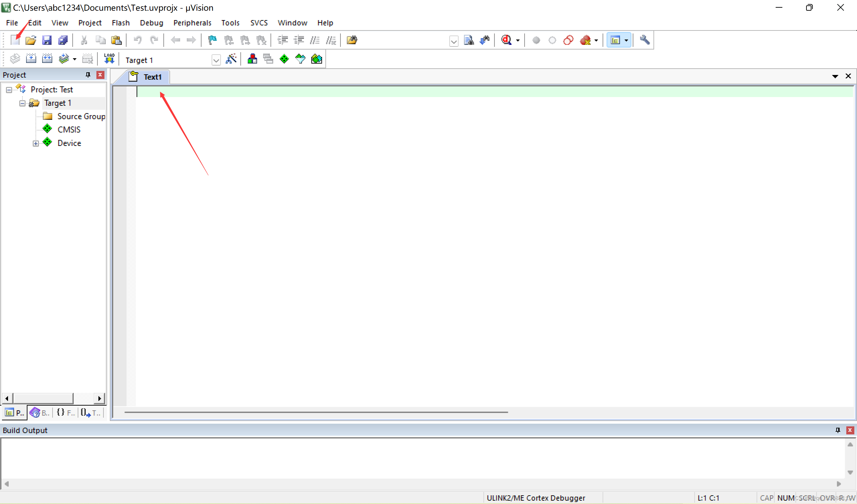
Task: Open the Target 1 dropdown list
Action: (216, 61)
